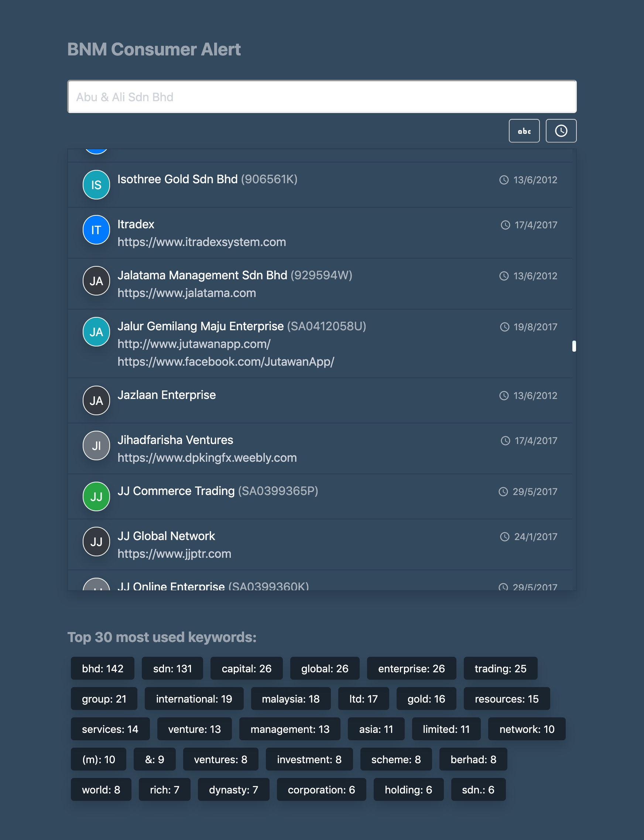Click keyword tag gold: 16
This screenshot has width=644, height=840.
pyautogui.click(x=426, y=699)
